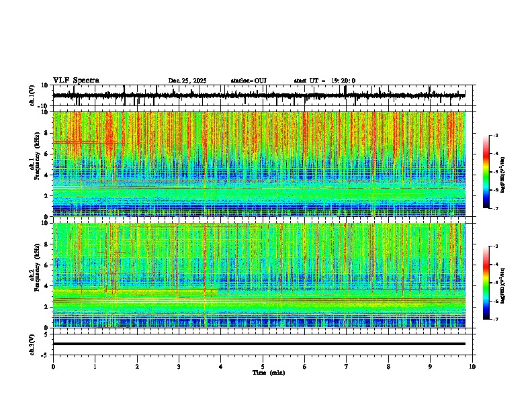Click the "-7" label on ch.1 color bar
Image resolution: width=532 pixels, height=411 pixels.
click(496, 208)
